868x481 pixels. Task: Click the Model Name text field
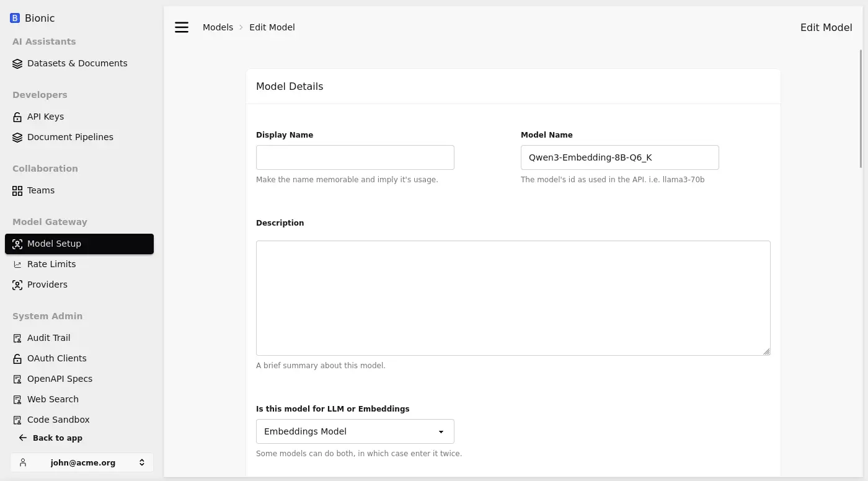[619, 157]
